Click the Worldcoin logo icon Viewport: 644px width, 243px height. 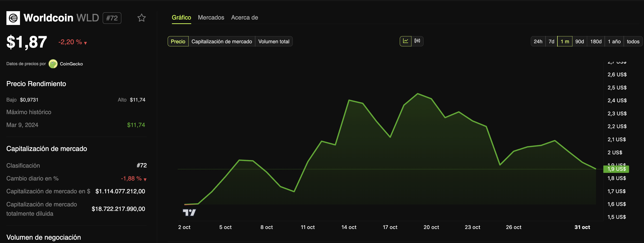click(13, 18)
